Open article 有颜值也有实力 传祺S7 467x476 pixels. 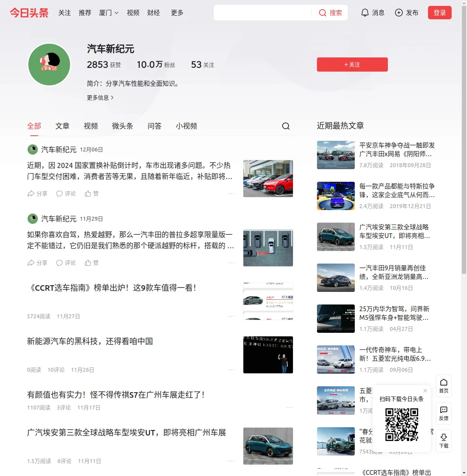point(116,395)
